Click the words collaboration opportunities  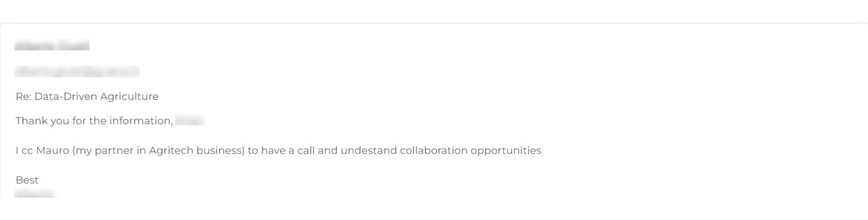pyautogui.click(x=470, y=150)
